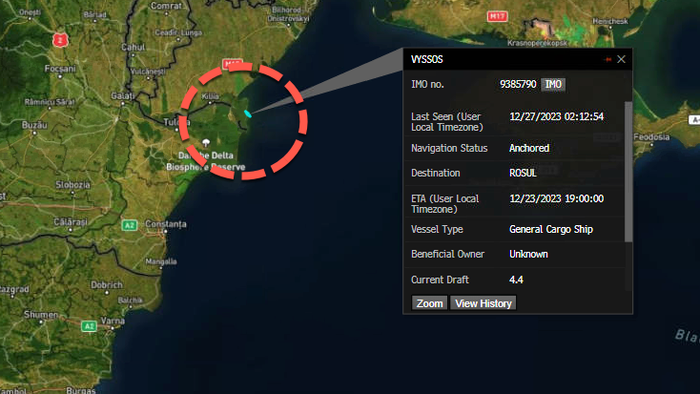
Task: Click the red route 2 shield
Action: pos(60,40)
